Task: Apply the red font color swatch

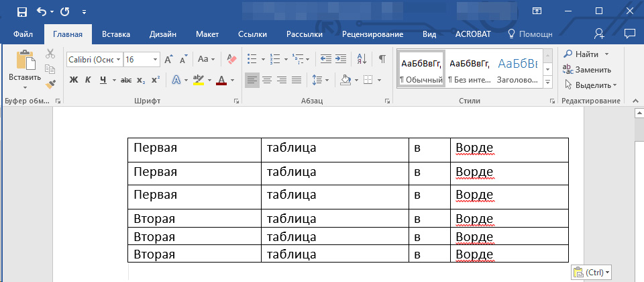Action: pos(221,81)
